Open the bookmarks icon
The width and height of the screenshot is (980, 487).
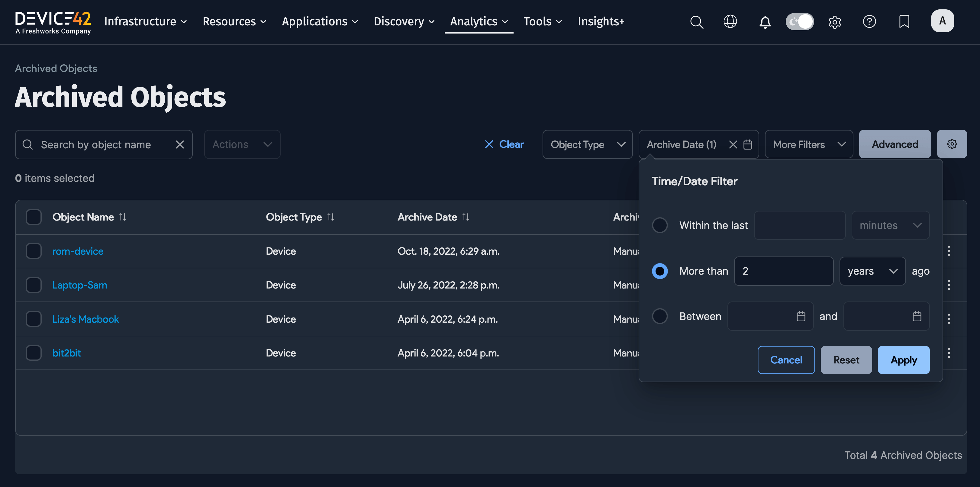tap(904, 22)
